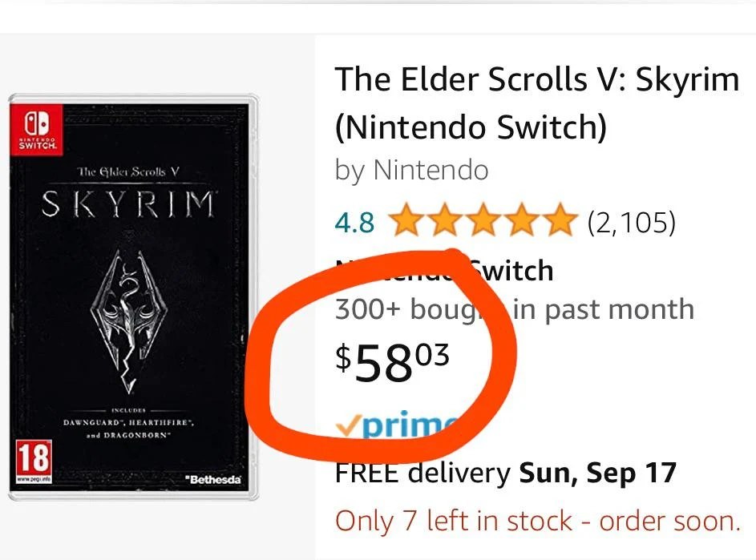This screenshot has height=560, width=756.
Task: Click the "in past month" purchase text
Action: pos(603,309)
